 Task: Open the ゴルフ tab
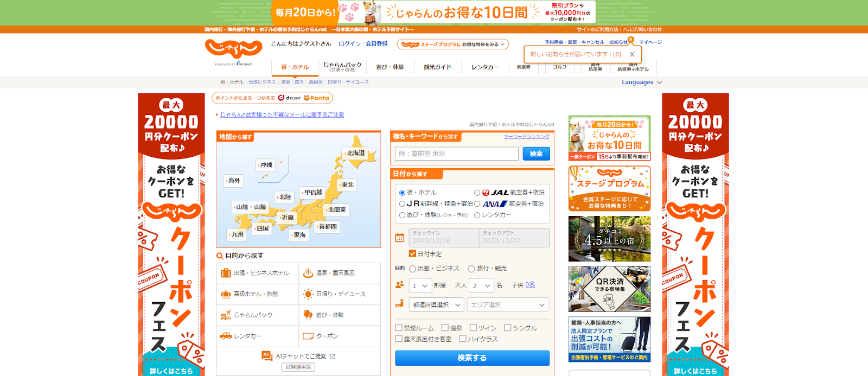pyautogui.click(x=560, y=67)
